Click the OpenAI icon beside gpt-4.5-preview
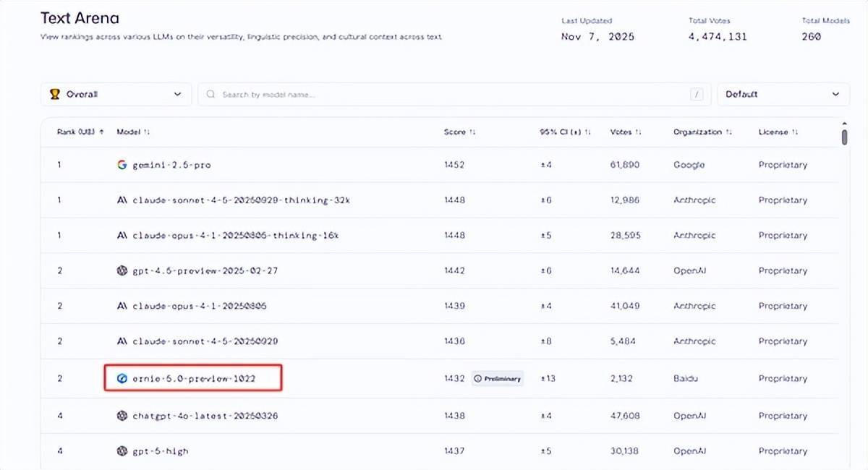Screen dimensions: 868x470 click(x=122, y=270)
